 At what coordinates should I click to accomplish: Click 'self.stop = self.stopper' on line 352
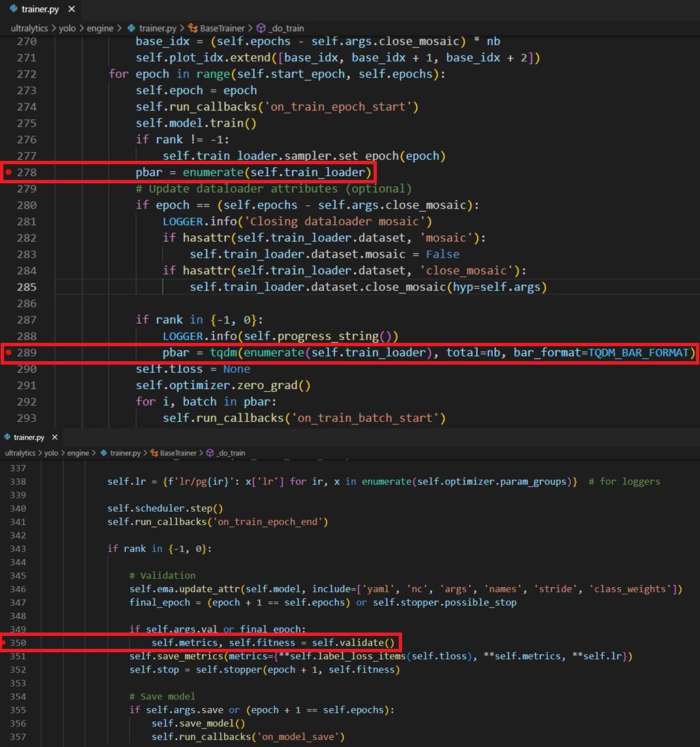click(x=196, y=670)
